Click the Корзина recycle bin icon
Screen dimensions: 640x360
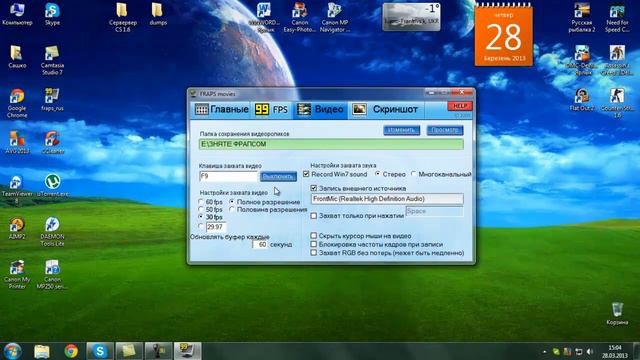pos(617,313)
